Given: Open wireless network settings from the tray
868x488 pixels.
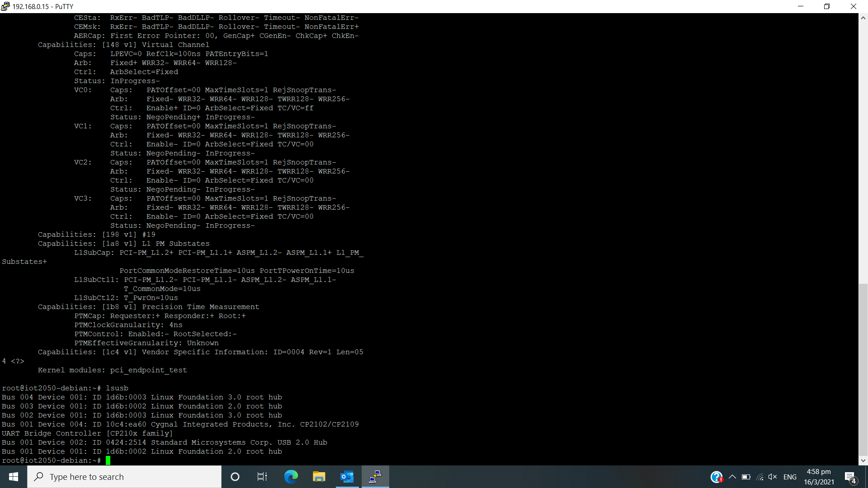Looking at the screenshot, I should pyautogui.click(x=759, y=477).
